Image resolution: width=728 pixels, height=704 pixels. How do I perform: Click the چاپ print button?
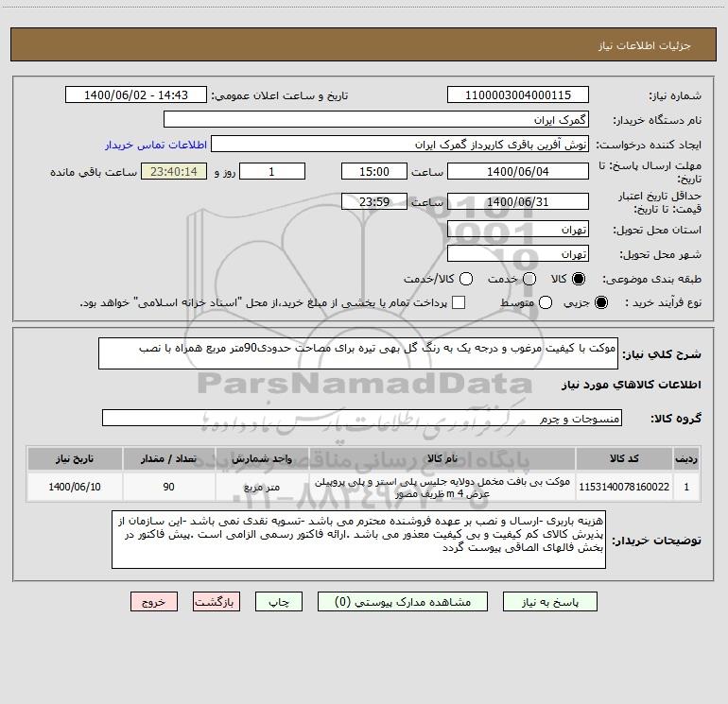click(279, 602)
